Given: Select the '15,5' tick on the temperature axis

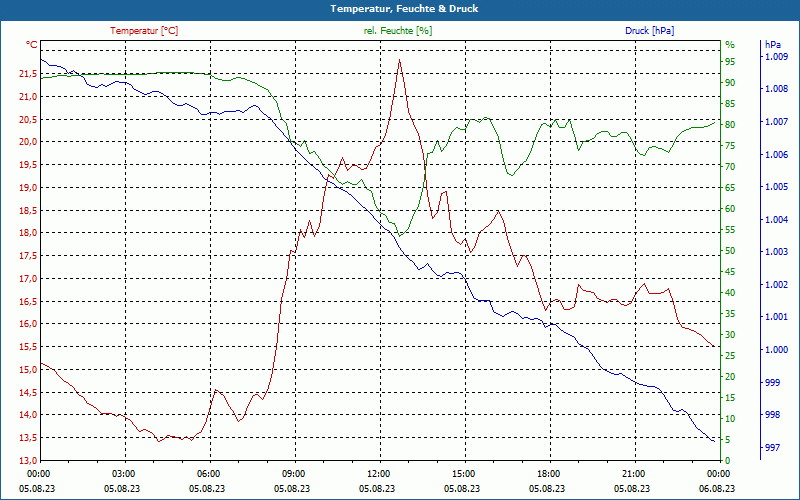Looking at the screenshot, I should (28, 347).
